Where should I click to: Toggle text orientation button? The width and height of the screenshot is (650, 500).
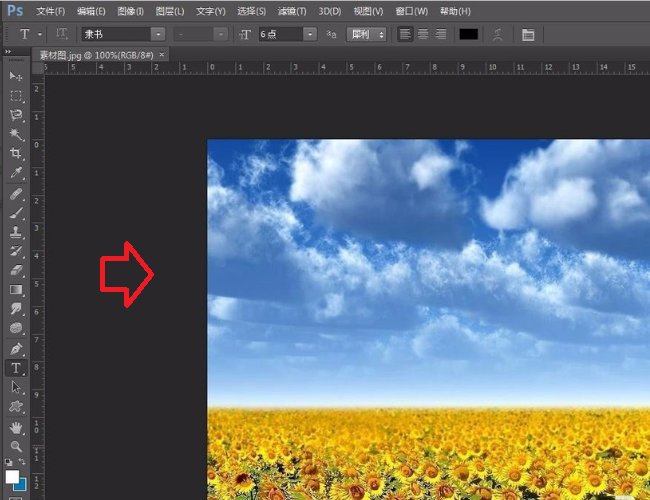[x=62, y=34]
